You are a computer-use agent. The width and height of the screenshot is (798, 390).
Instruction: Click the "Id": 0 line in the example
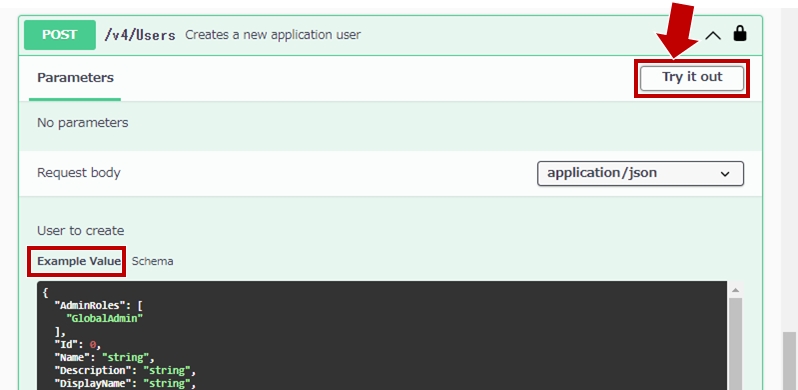tap(78, 345)
